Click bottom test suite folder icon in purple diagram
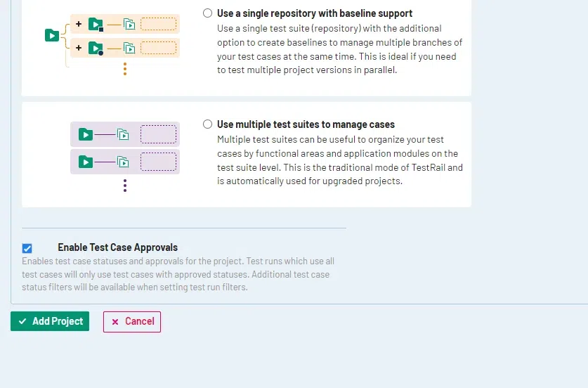This screenshot has height=388, width=588. pos(86,162)
